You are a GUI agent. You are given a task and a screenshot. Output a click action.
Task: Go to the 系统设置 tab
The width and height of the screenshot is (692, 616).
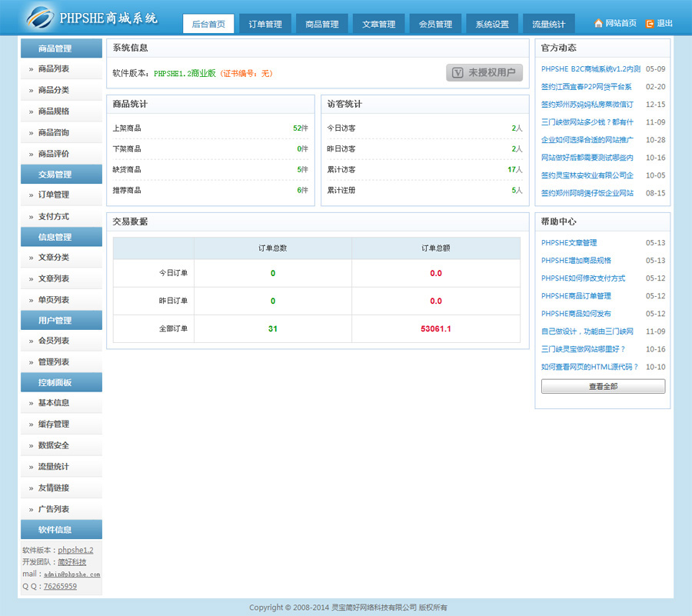492,24
